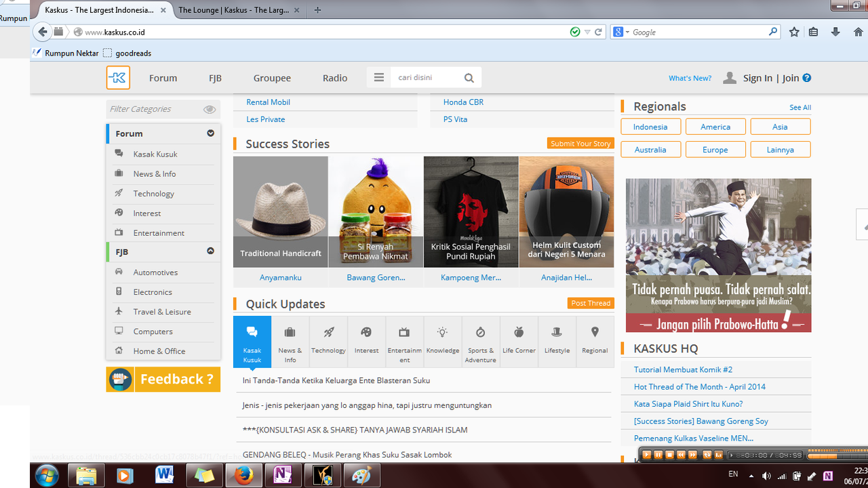
Task: Open the Groupee navbar item
Action: pyautogui.click(x=272, y=78)
